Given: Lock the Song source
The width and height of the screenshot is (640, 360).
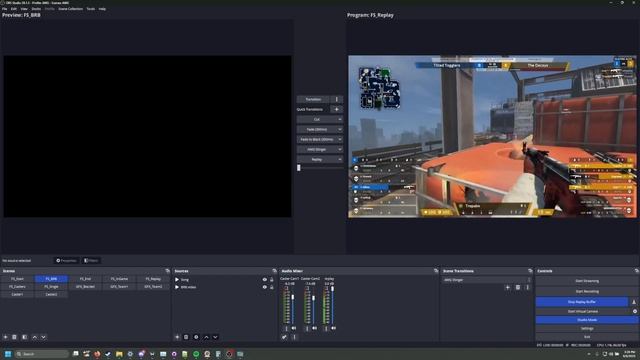Looking at the screenshot, I should [x=272, y=280].
